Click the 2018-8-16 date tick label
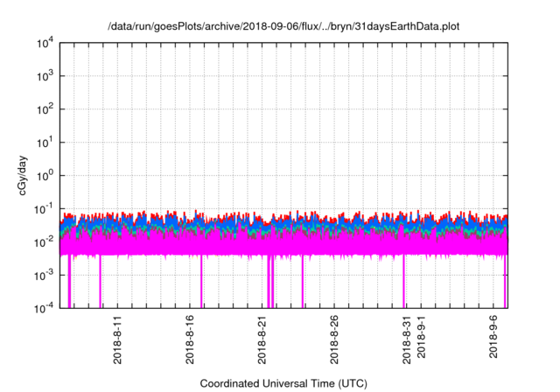Viewport: 560px width, 392px height. click(x=190, y=339)
